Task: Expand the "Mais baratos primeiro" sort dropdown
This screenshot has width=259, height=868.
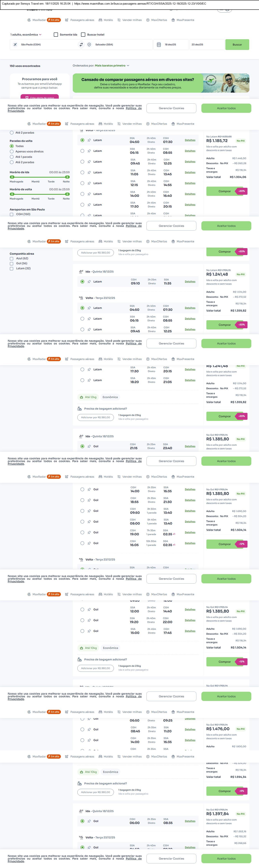Action: (112, 66)
